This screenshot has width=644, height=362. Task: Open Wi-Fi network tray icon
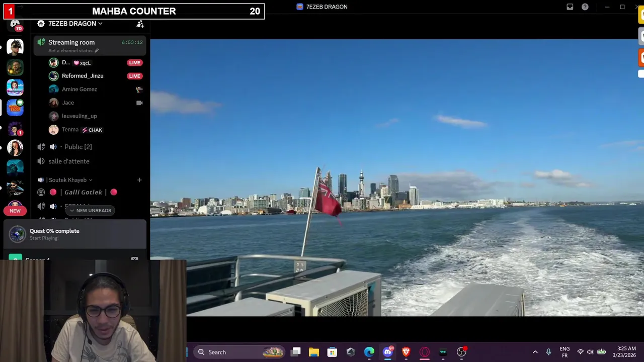pos(580,352)
